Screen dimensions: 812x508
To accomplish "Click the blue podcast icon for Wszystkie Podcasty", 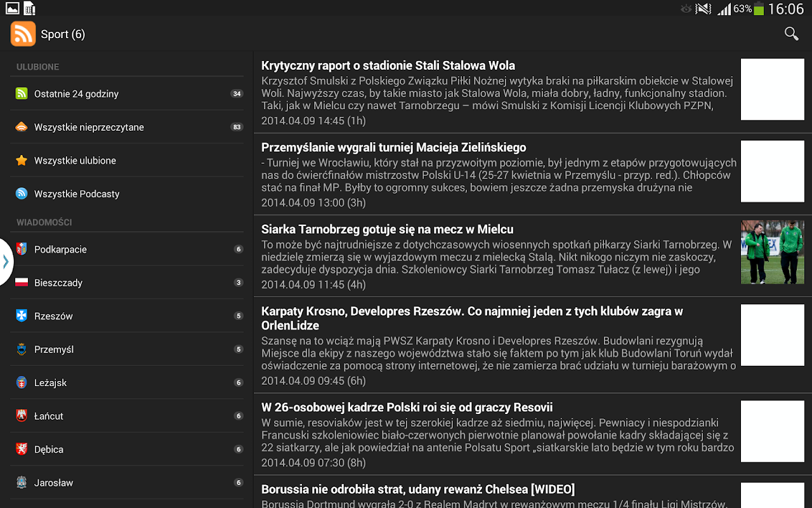I will [x=22, y=194].
